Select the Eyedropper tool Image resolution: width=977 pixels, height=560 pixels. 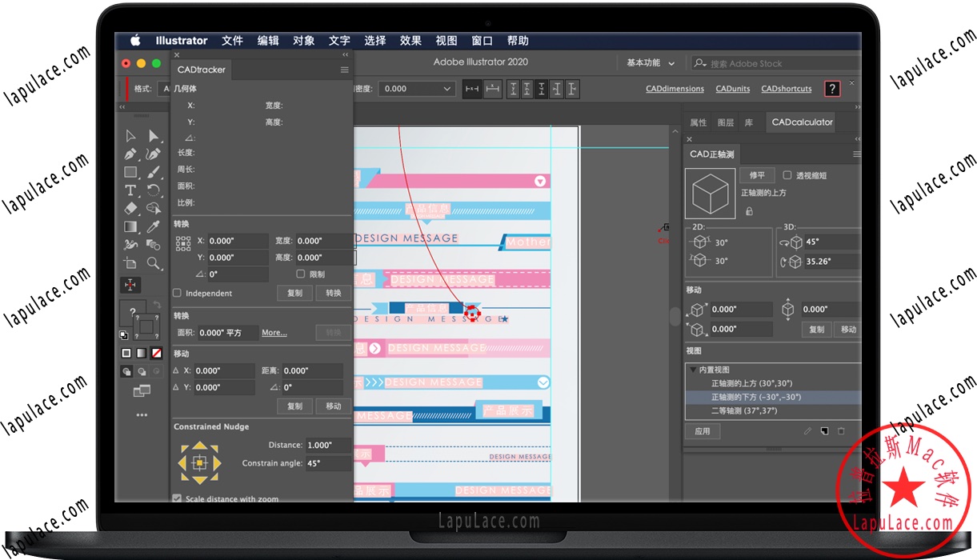155,226
